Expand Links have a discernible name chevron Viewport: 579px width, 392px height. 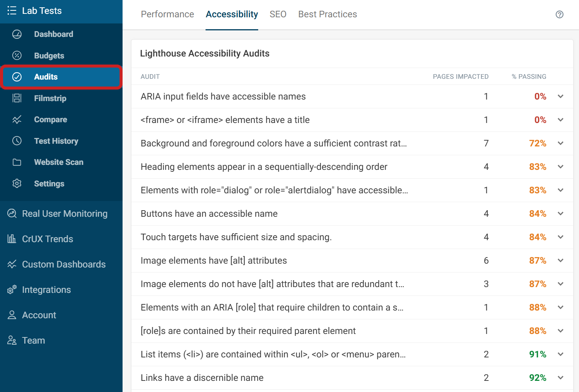(561, 378)
